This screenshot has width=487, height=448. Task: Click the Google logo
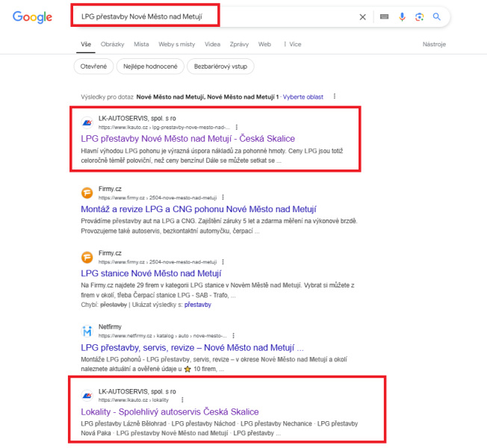tap(32, 17)
